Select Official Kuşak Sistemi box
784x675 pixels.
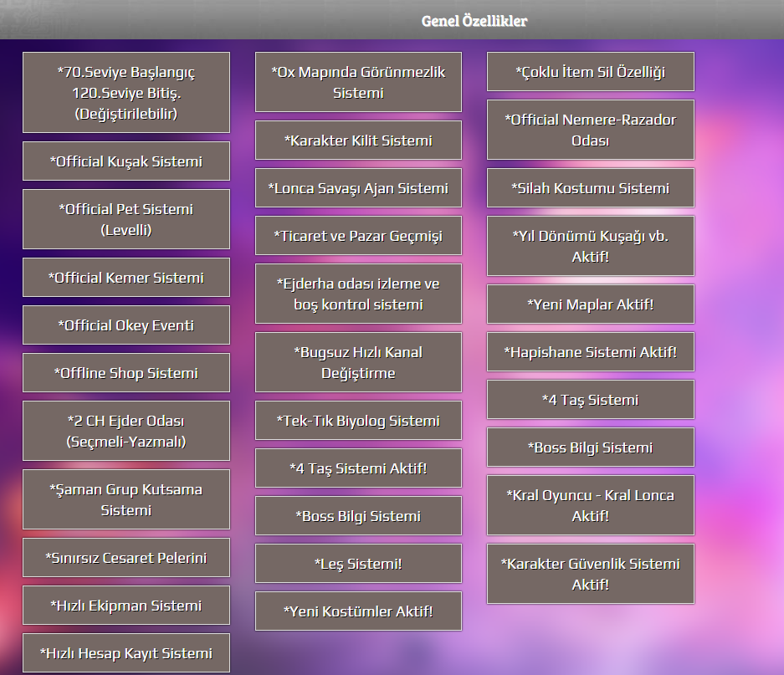click(126, 161)
